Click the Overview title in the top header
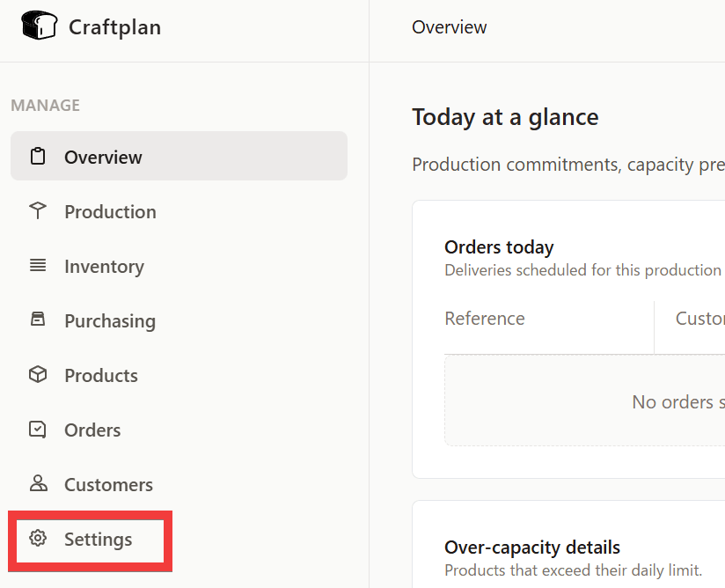Viewport: 725px width, 588px height. point(449,27)
